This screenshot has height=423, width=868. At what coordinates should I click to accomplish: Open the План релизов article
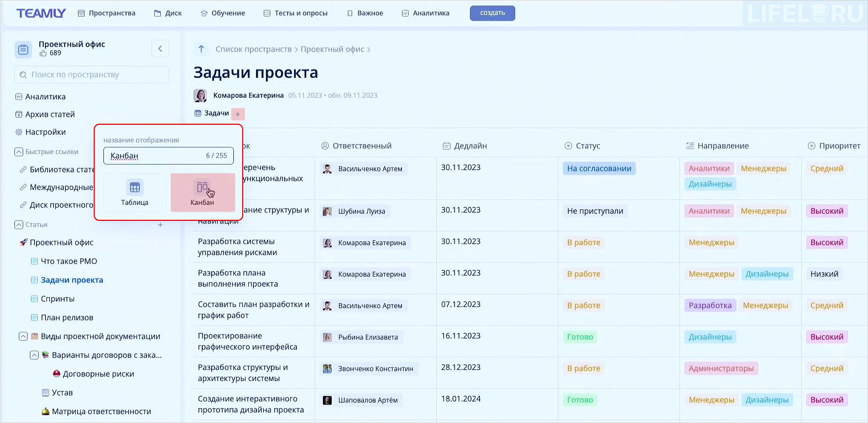(62, 318)
